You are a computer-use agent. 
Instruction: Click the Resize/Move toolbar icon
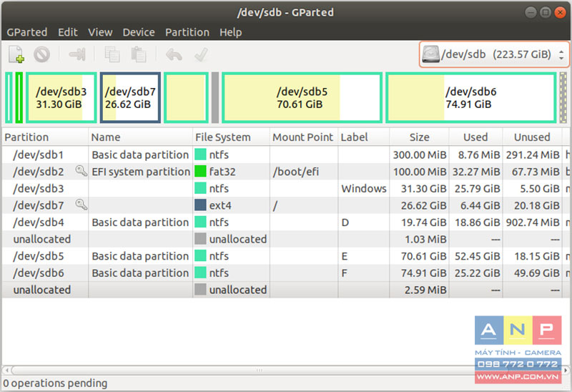pos(77,54)
